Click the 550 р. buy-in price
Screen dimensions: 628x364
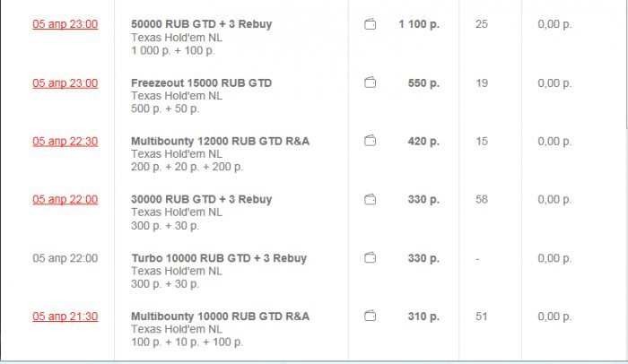(423, 83)
